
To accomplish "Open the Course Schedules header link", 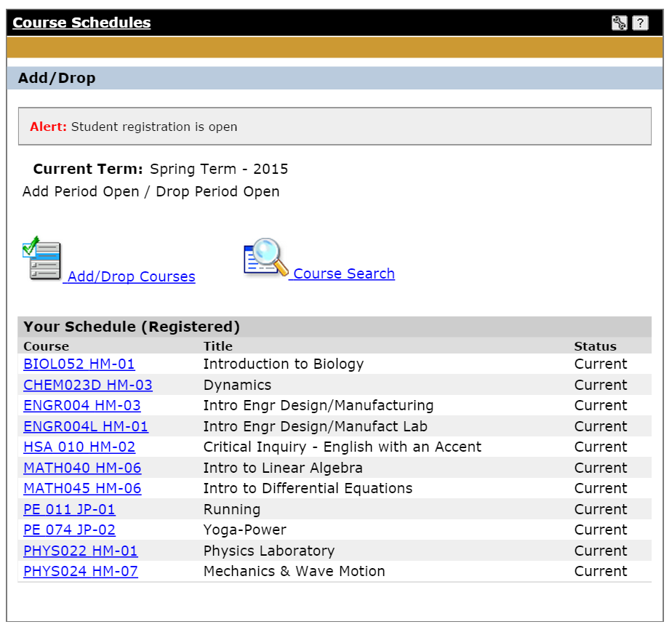I will (82, 23).
